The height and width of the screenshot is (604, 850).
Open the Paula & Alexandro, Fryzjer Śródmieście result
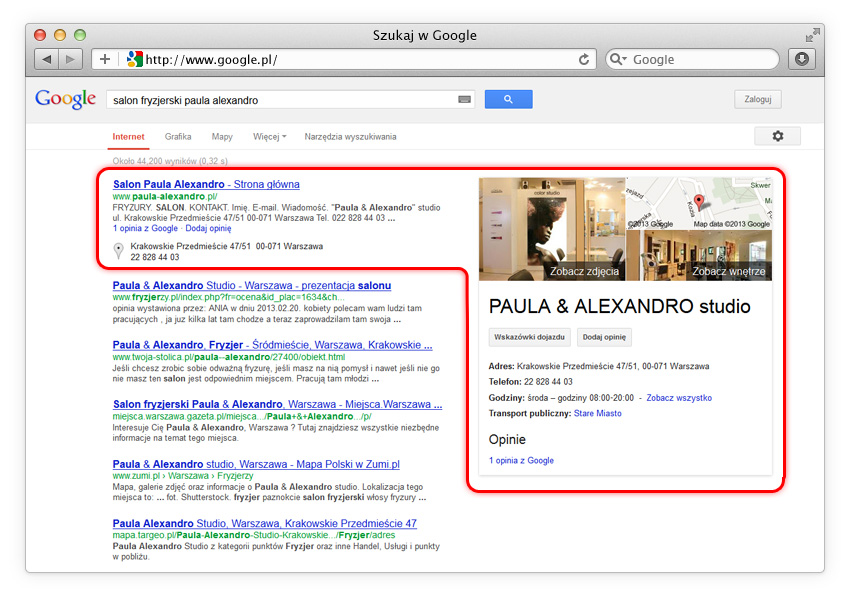pyautogui.click(x=272, y=345)
